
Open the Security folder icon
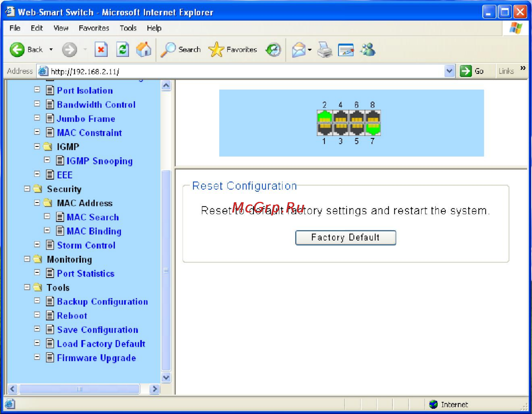tap(37, 189)
